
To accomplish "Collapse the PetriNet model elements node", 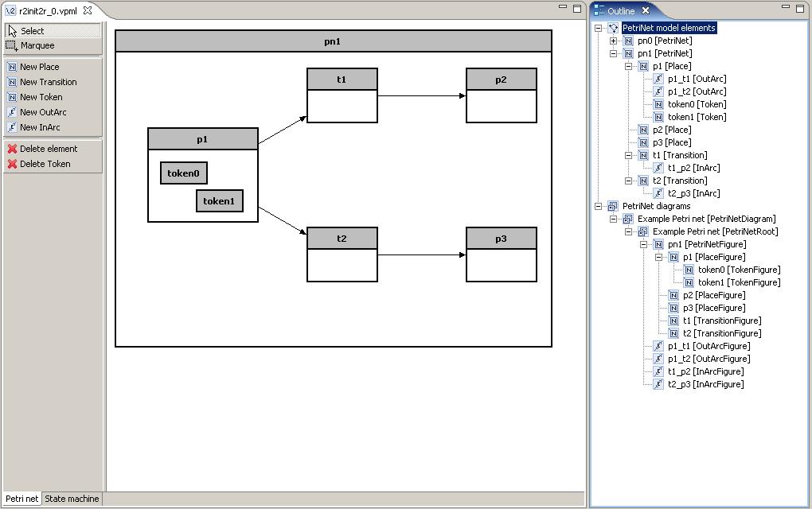I will (x=598, y=28).
